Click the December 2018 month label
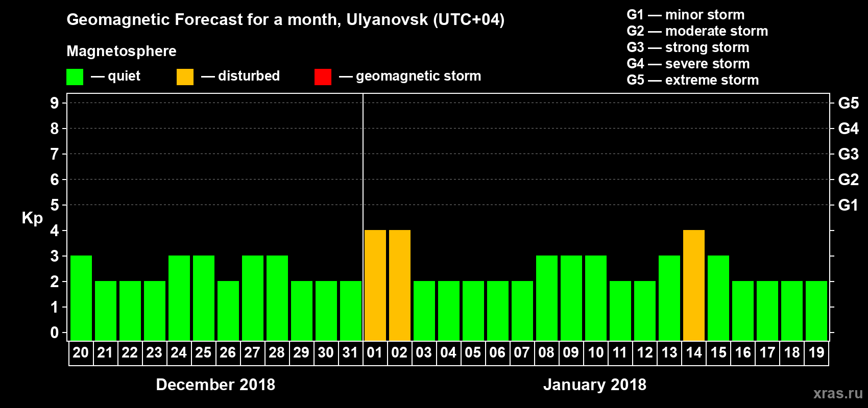Screen dimensions: 868x408 click(x=215, y=385)
